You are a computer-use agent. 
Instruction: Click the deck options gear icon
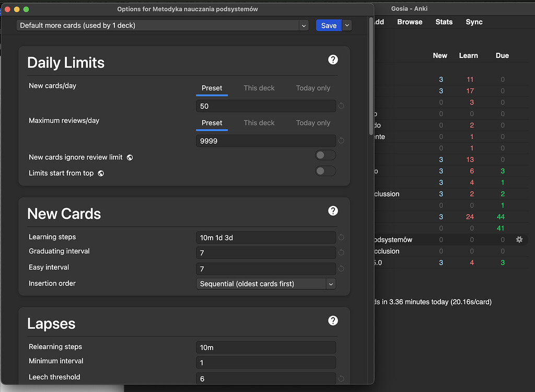pyautogui.click(x=519, y=239)
